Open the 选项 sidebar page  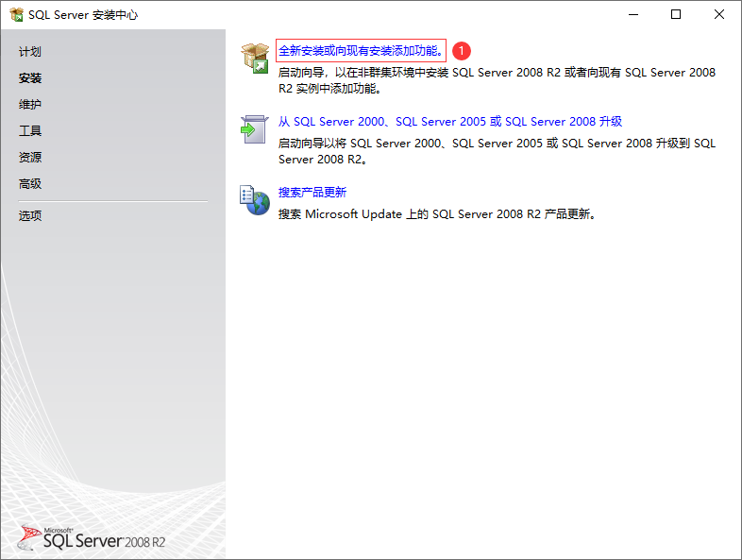coord(30,216)
